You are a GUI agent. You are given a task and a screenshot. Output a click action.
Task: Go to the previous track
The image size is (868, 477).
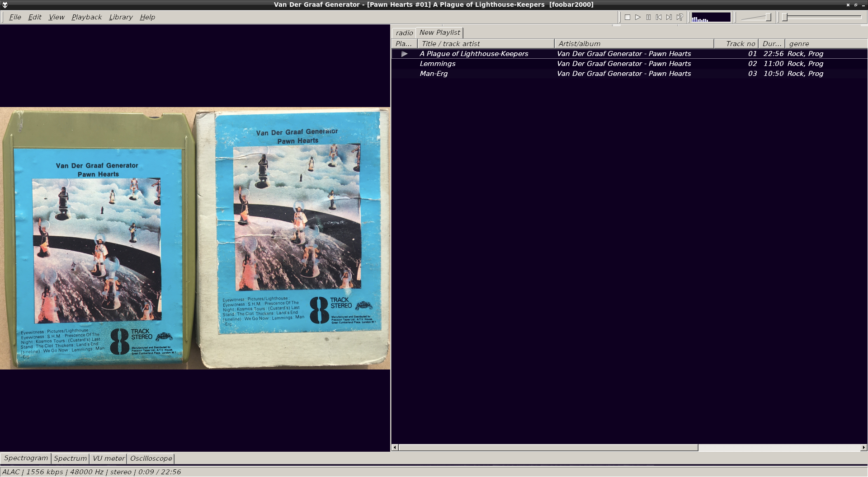(x=659, y=17)
